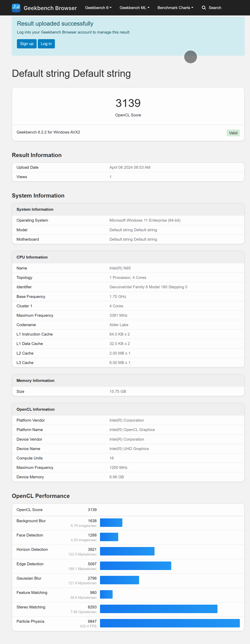Screen dimensions: 250x644
Task: Select device name Intel(R) UHD Graphics
Action: click(129, 449)
